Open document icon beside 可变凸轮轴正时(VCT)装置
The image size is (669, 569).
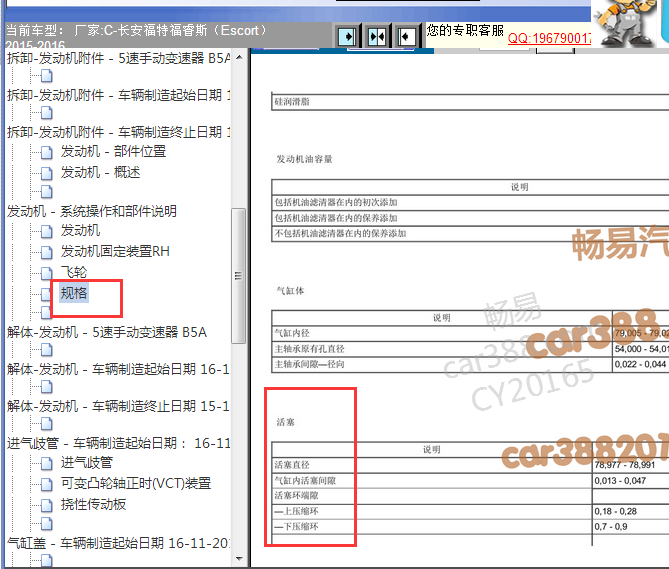(47, 484)
